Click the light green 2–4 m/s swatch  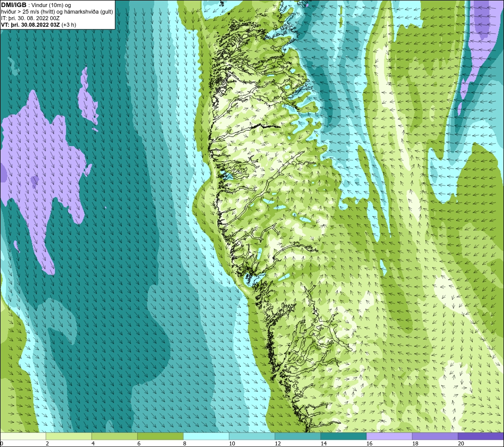69,436
